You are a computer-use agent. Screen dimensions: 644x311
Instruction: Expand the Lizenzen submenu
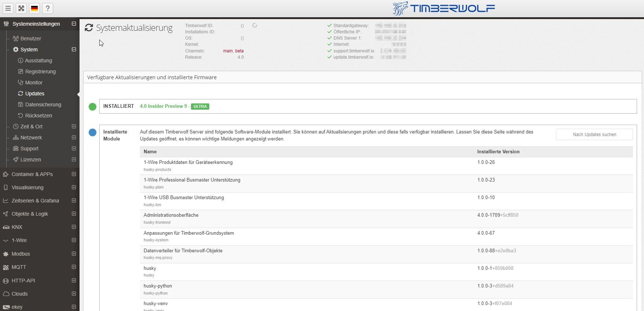coord(74,160)
